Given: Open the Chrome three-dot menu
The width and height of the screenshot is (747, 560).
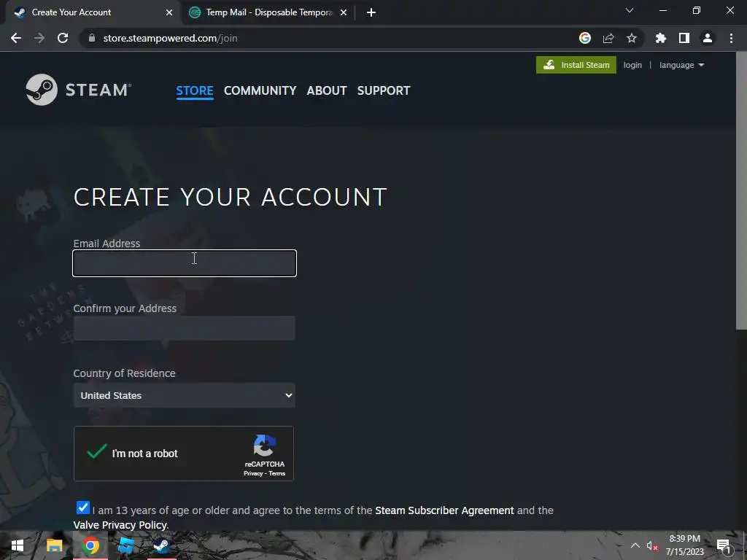Looking at the screenshot, I should coord(731,38).
